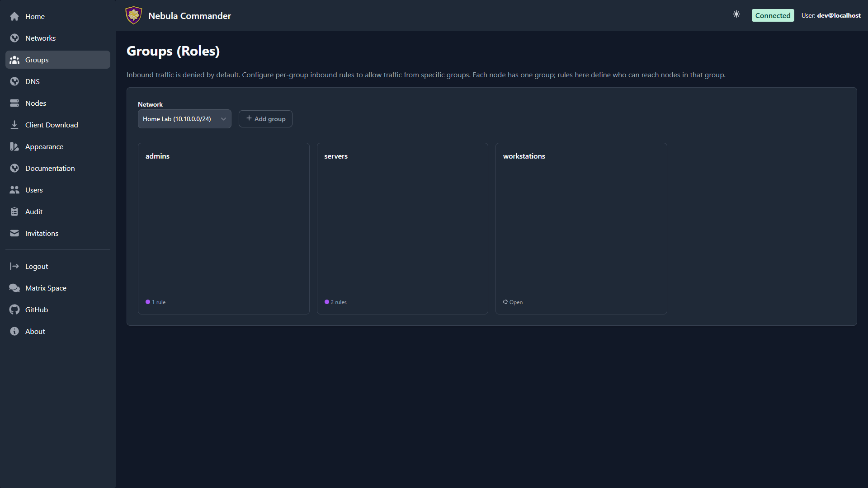Click the Documentation icon in sidebar

[x=14, y=168]
